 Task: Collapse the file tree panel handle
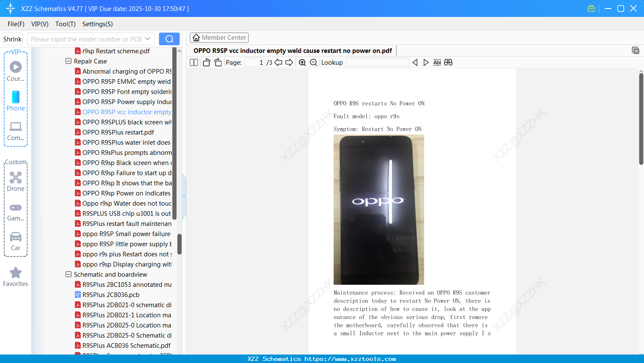click(184, 196)
